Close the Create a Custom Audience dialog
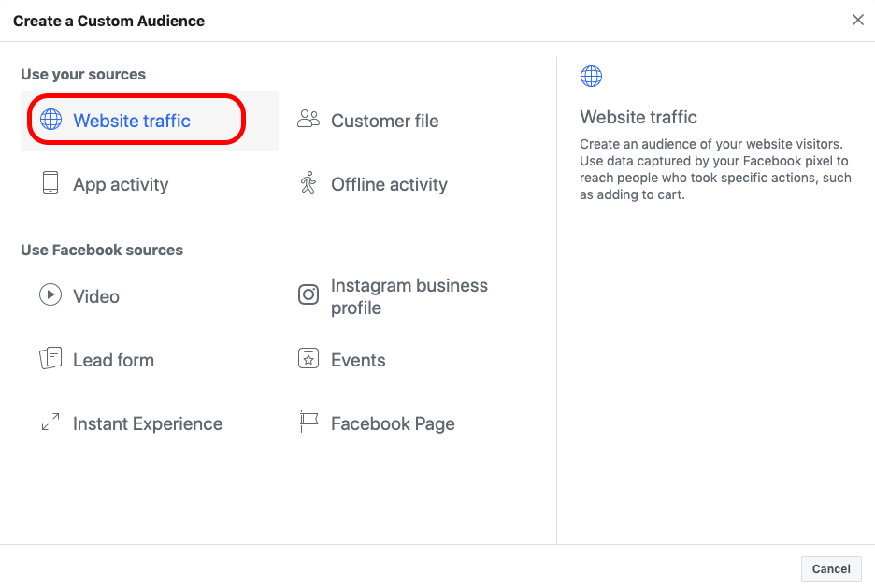875x588 pixels. pyautogui.click(x=858, y=20)
